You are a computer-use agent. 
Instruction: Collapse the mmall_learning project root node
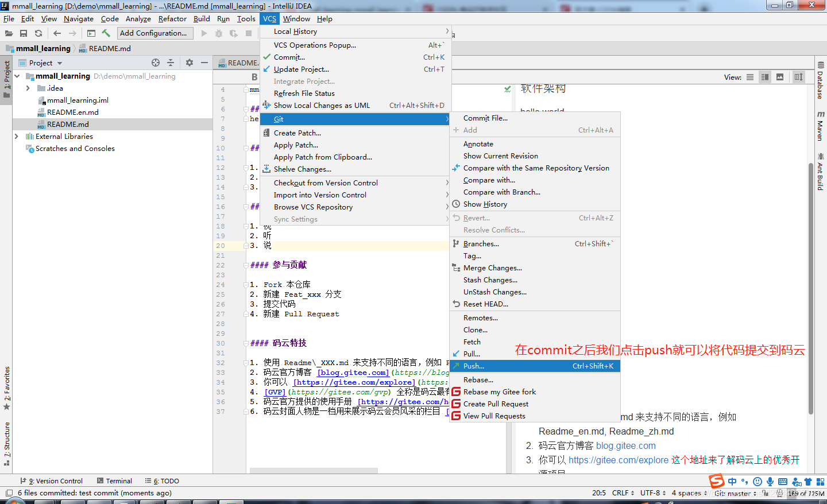pos(17,76)
